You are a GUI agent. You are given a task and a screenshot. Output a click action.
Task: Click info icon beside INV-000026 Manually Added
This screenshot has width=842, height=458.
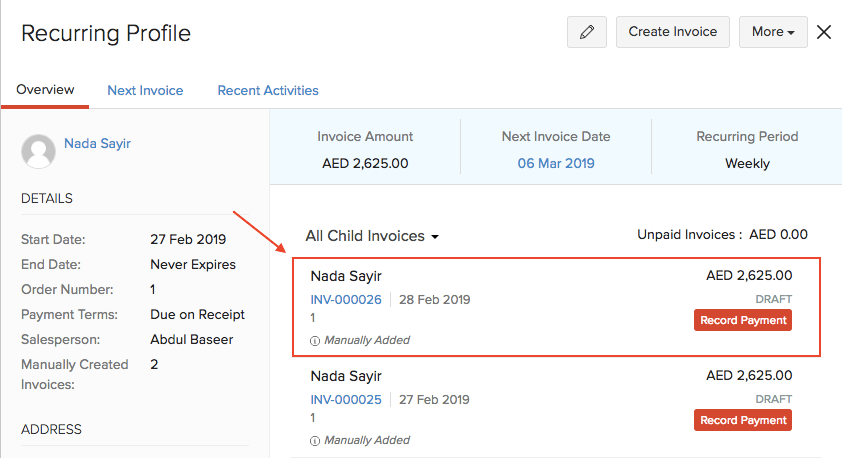tap(315, 340)
